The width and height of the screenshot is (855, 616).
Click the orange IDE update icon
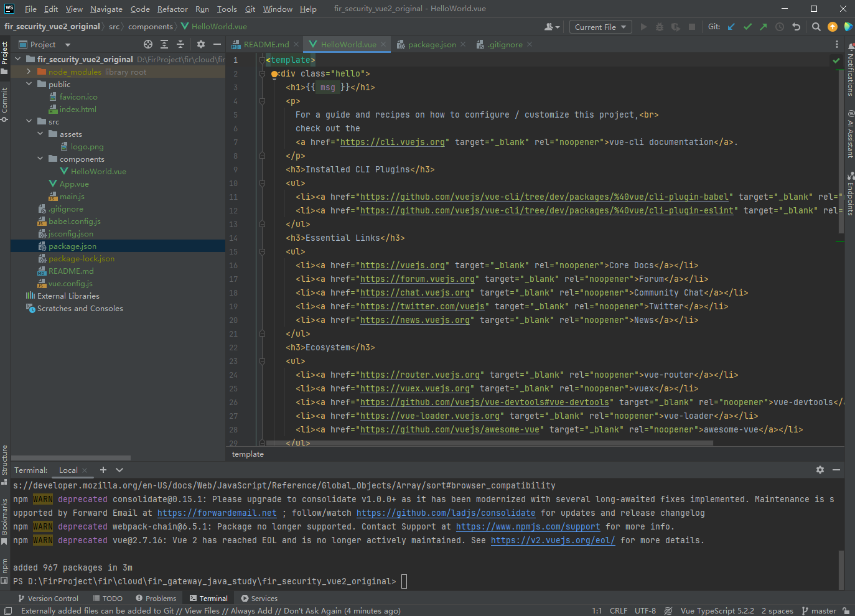point(833,27)
